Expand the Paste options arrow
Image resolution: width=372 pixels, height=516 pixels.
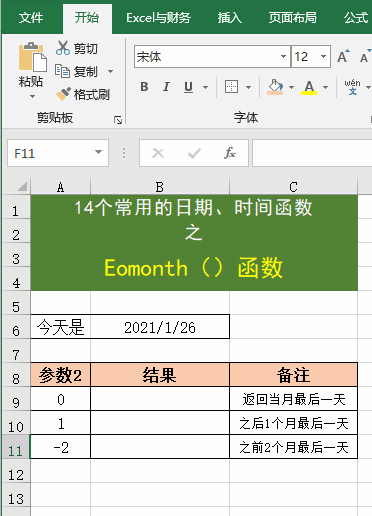click(x=32, y=97)
